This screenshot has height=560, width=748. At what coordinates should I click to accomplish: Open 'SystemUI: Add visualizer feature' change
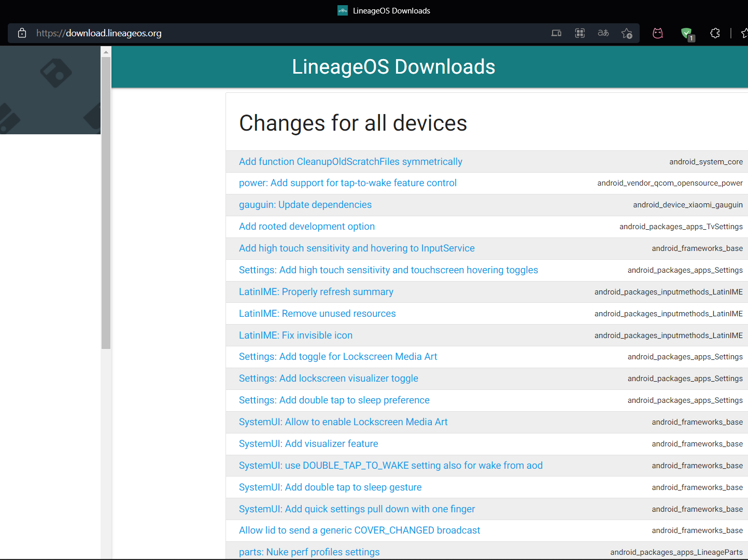(308, 444)
